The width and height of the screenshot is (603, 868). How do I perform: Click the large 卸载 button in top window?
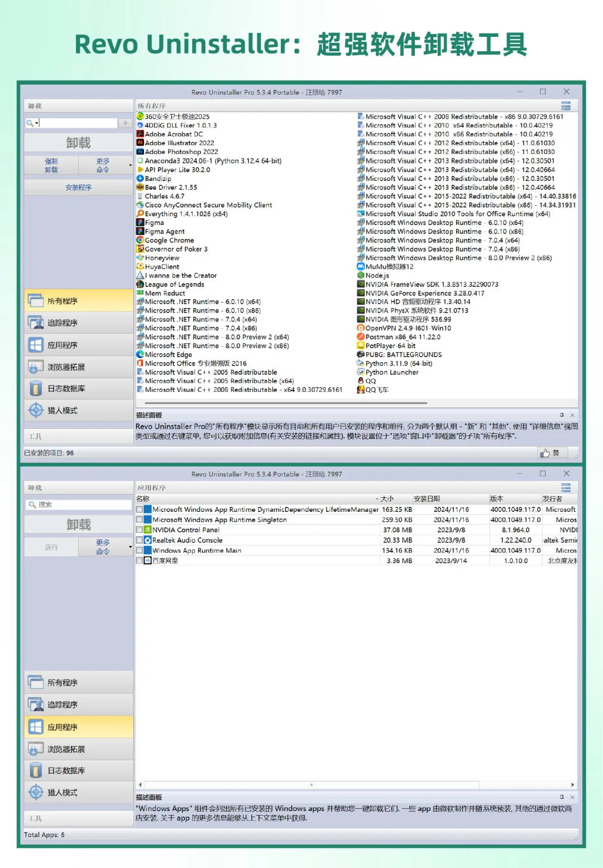point(78,143)
